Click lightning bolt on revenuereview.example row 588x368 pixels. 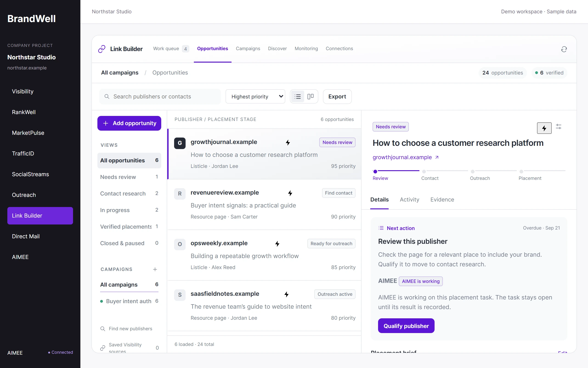(x=290, y=193)
